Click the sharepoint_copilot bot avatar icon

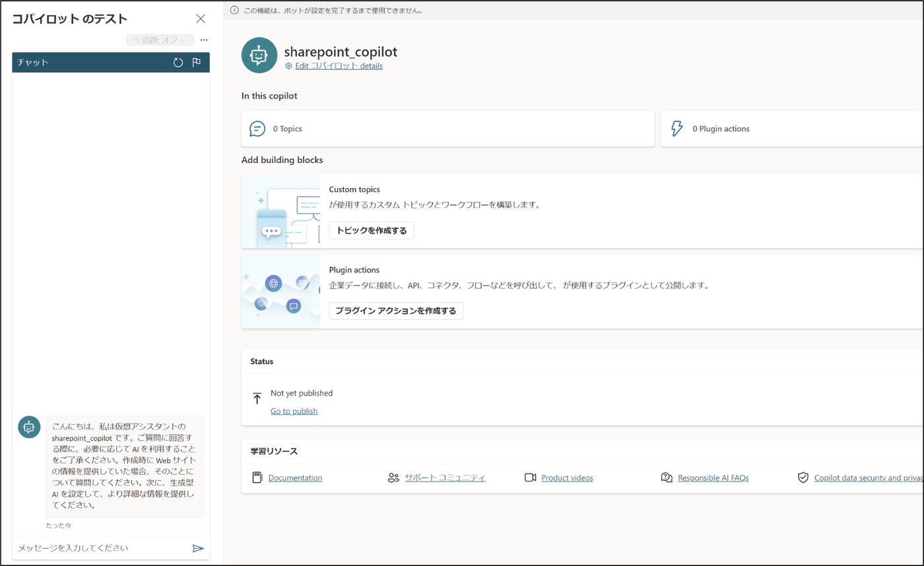[x=259, y=55]
